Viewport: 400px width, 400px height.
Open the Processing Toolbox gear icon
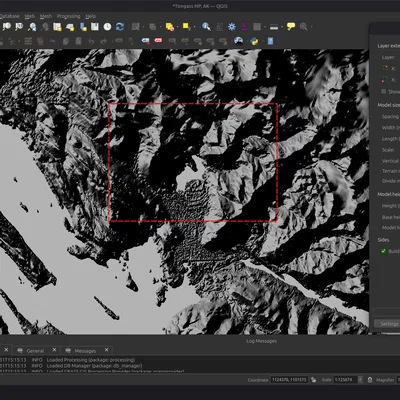click(x=232, y=27)
